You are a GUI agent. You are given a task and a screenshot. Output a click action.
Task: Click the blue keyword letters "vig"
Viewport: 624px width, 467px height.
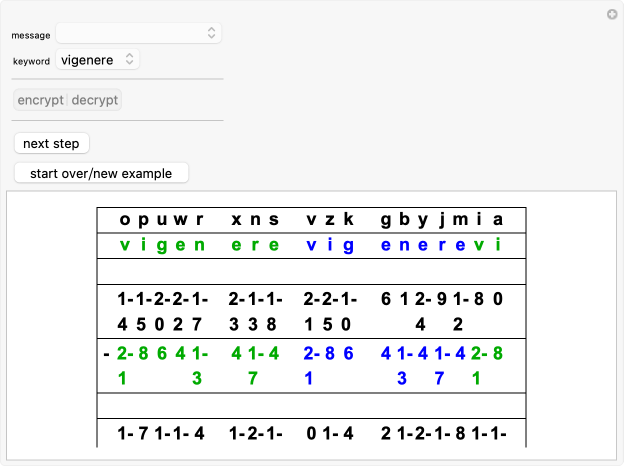(x=330, y=246)
